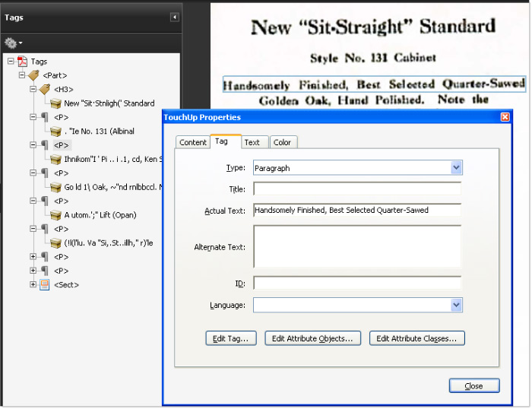
Task: Switch to the Color tab
Action: tap(282, 142)
